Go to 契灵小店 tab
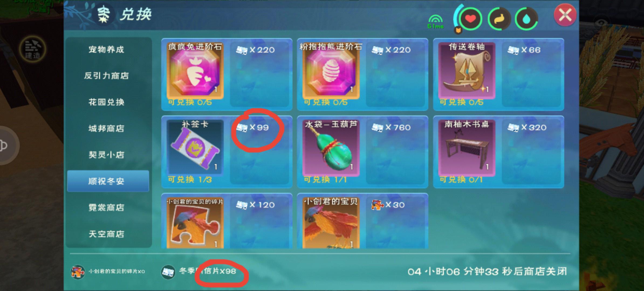The height and width of the screenshot is (291, 644). (x=107, y=155)
